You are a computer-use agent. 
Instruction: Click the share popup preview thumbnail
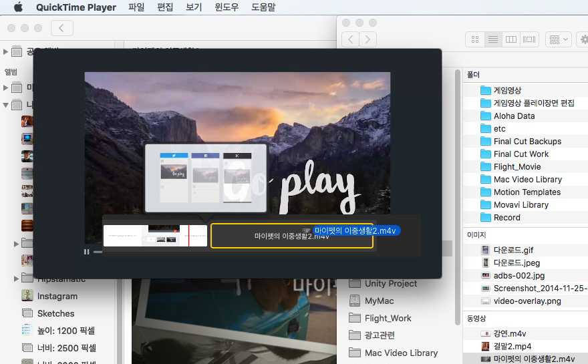tap(206, 178)
